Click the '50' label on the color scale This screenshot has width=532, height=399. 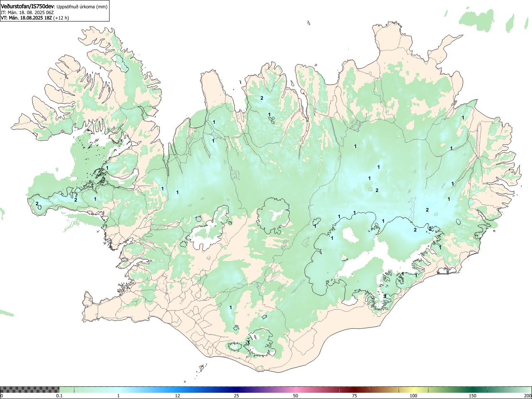tap(296, 396)
